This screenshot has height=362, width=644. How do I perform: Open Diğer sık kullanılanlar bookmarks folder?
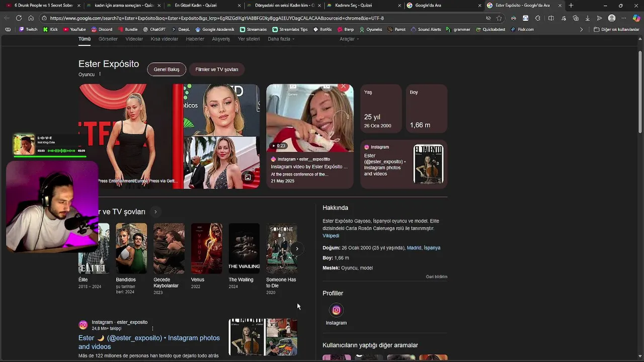click(616, 30)
